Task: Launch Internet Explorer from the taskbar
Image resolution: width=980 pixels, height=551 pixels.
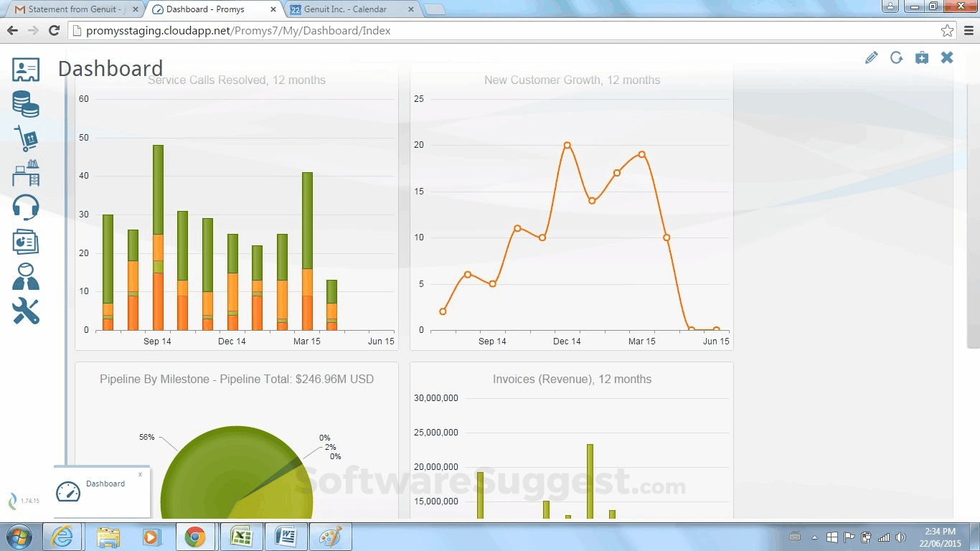Action: tap(62, 537)
